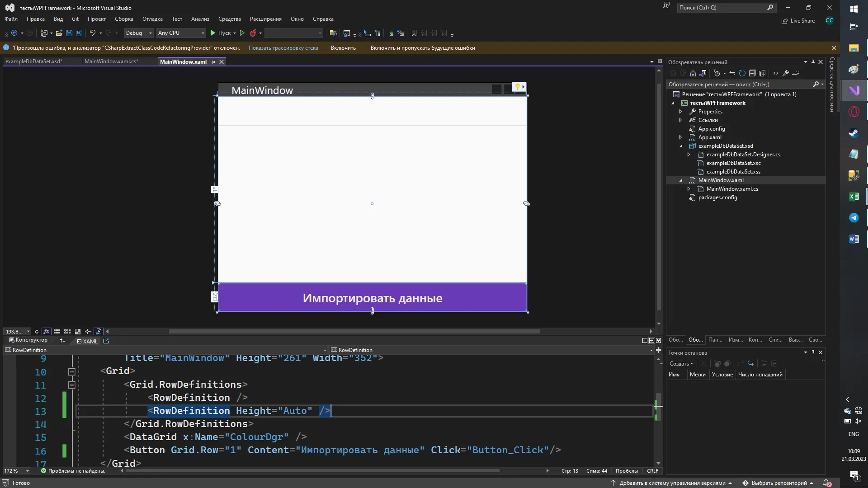
Task: Click the Sync with Active Document icon
Action: click(732, 73)
